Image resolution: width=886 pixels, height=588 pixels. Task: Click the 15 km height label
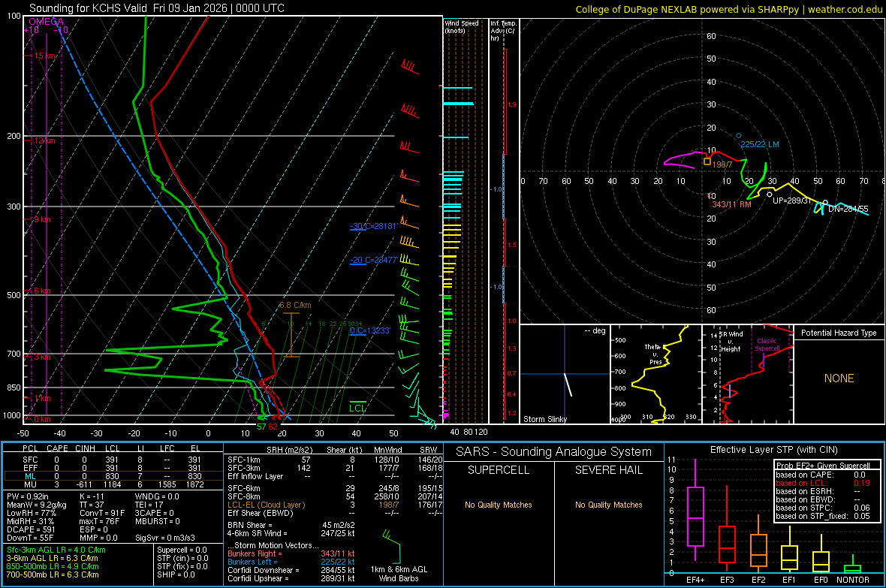tap(46, 56)
